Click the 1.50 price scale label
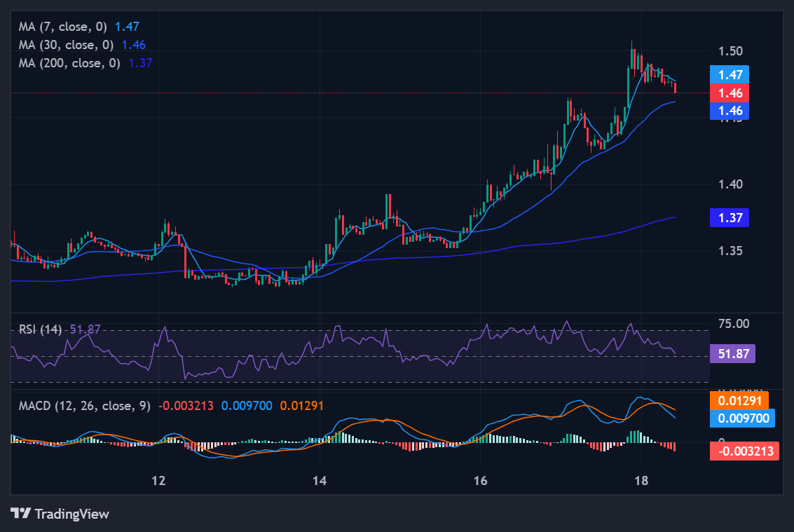Screen dimensions: 794x532 (x=730, y=51)
